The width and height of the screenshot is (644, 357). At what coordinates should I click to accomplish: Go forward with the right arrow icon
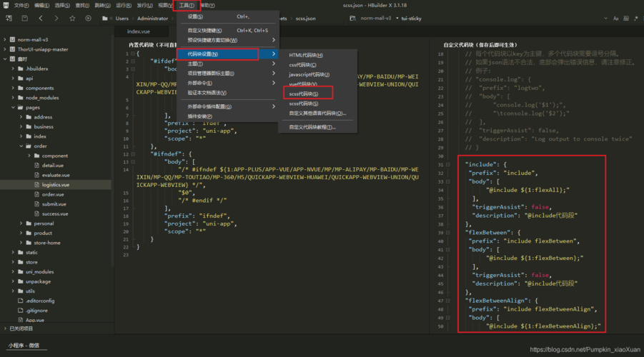56,18
